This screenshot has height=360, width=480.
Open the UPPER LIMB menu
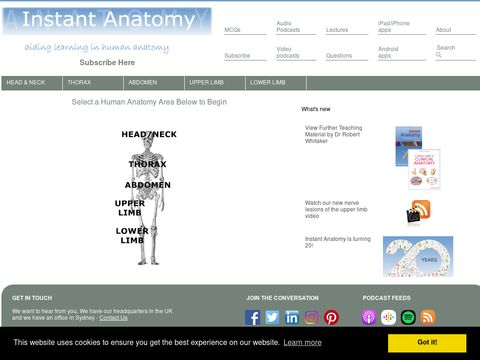[x=215, y=83]
